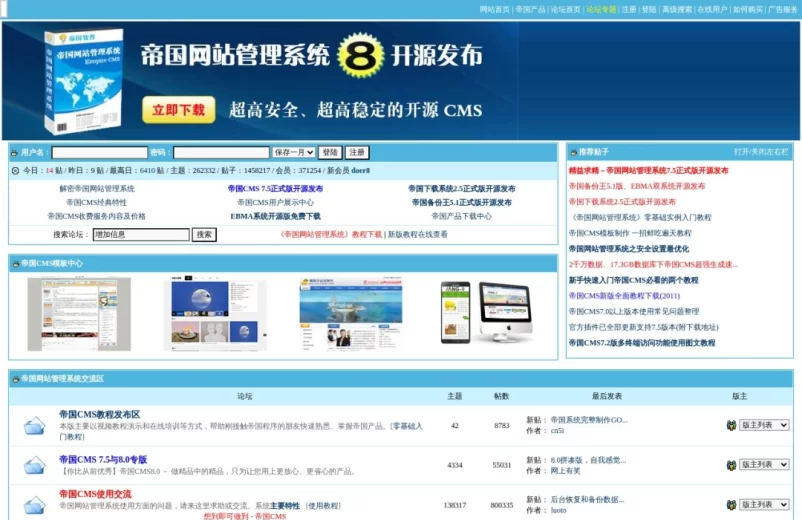Open red link 《帝国网站管理系统》教程下载
The width and height of the screenshot is (802, 520).
click(330, 235)
